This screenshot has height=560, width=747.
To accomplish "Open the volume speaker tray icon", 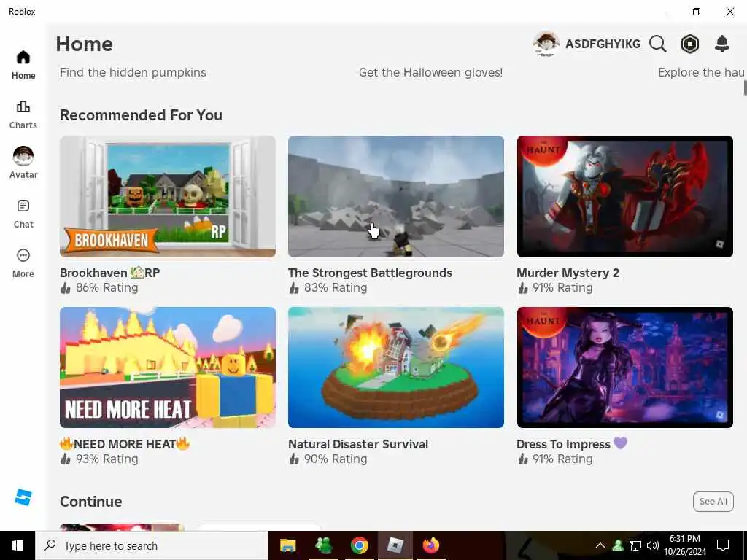I will [653, 545].
